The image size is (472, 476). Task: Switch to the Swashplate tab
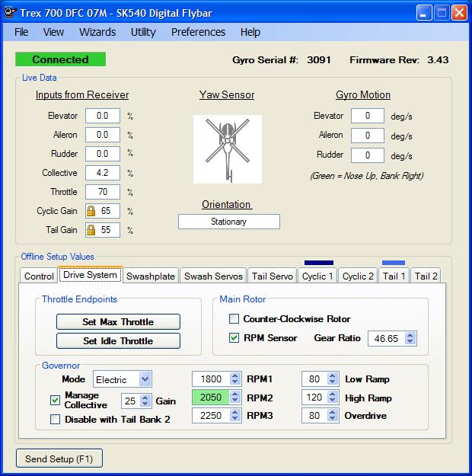[151, 276]
